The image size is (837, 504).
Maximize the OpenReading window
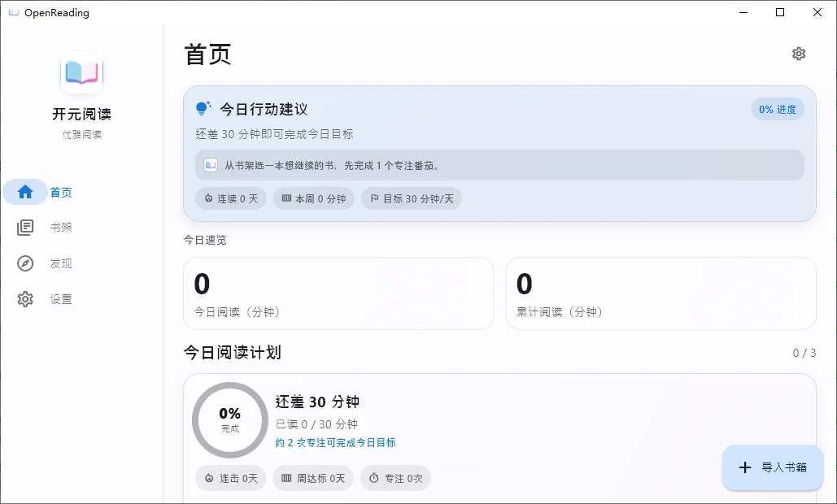pos(780,12)
